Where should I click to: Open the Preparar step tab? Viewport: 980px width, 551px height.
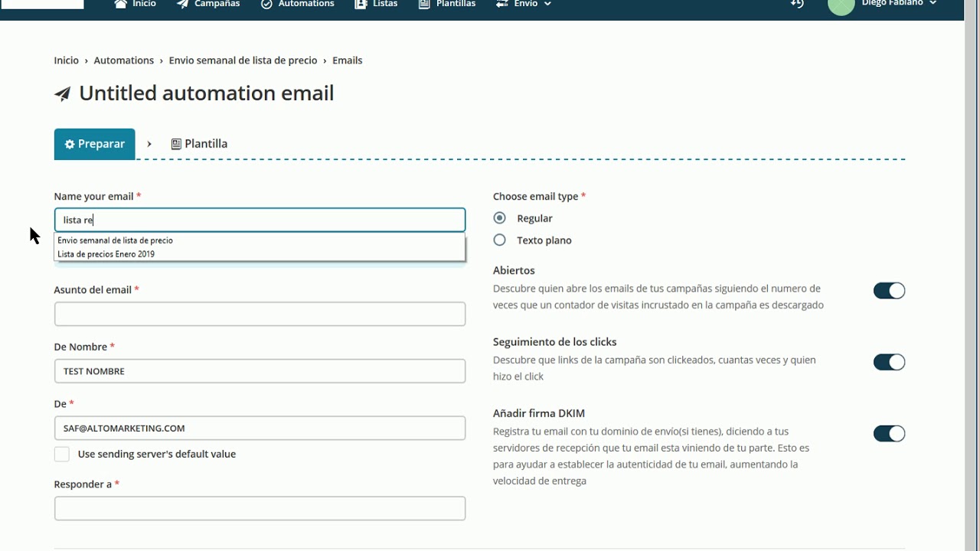point(94,144)
